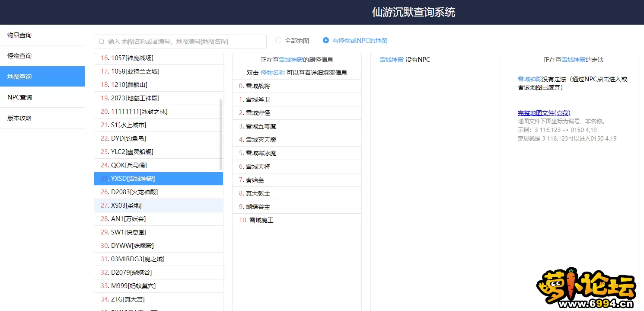The height and width of the screenshot is (311, 644).
Task: Click monster 蝴蝶谷主 in list
Action: (x=297, y=207)
